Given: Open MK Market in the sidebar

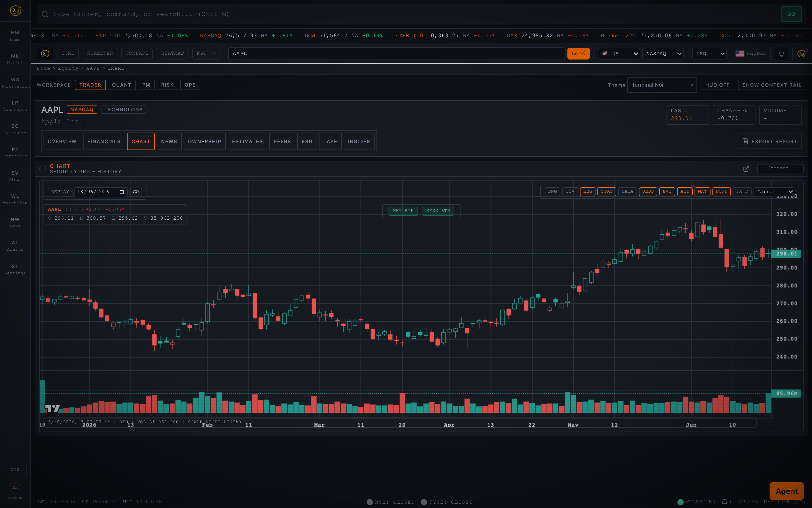Looking at the screenshot, I should pyautogui.click(x=15, y=59).
